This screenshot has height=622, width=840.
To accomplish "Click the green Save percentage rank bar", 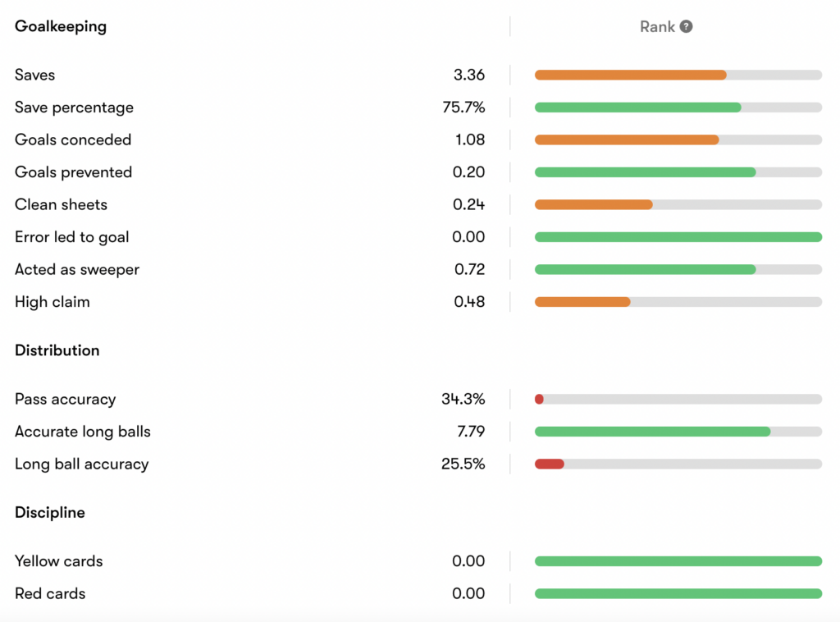I will point(638,107).
